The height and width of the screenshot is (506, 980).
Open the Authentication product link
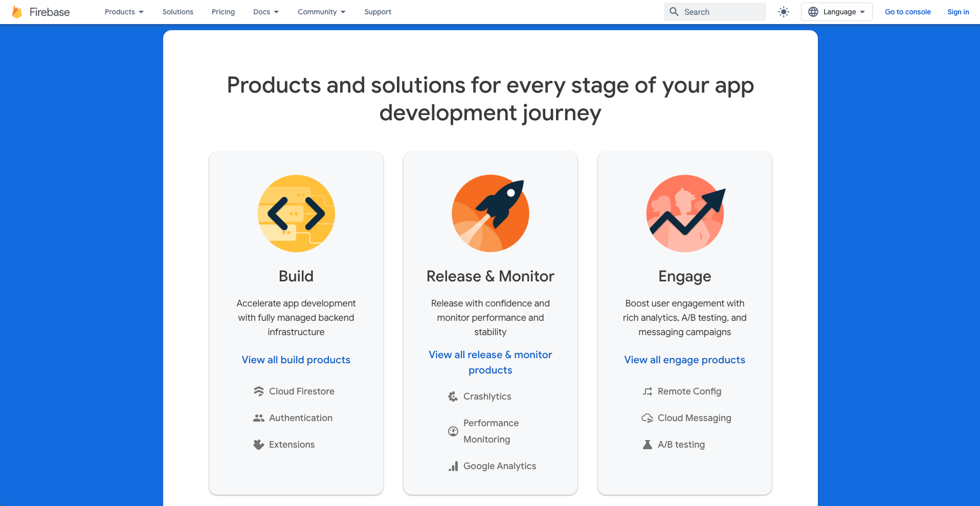pos(301,418)
